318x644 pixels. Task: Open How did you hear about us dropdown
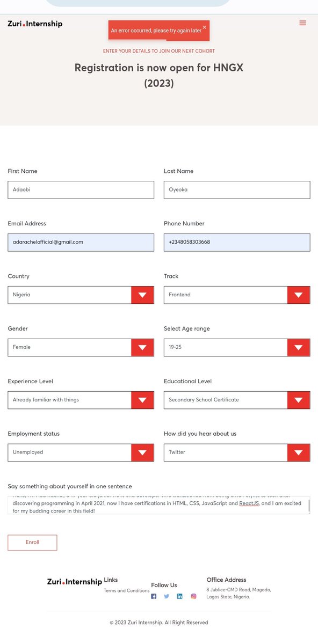237,452
